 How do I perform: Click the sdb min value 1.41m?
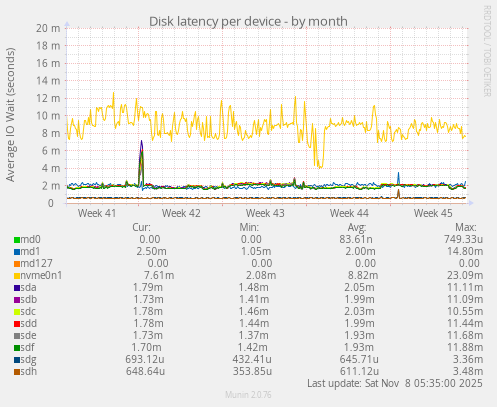(254, 299)
